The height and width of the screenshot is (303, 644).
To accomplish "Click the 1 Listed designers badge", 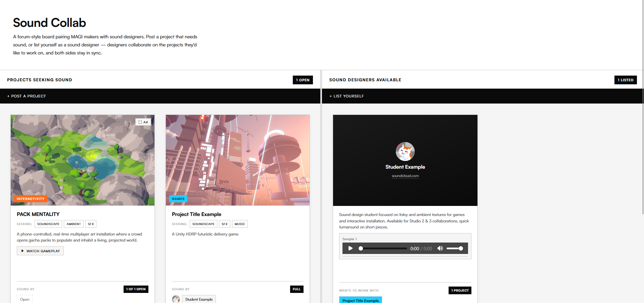I will coord(626,80).
